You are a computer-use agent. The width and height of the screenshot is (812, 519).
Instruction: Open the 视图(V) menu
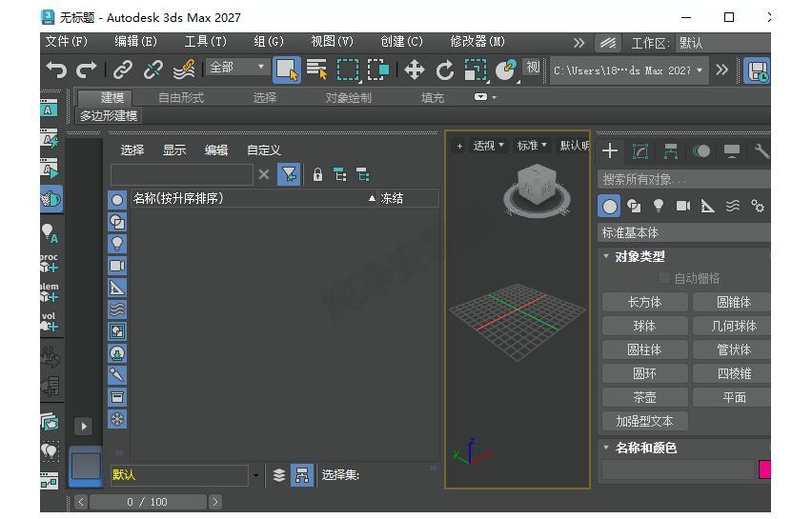[x=332, y=41]
